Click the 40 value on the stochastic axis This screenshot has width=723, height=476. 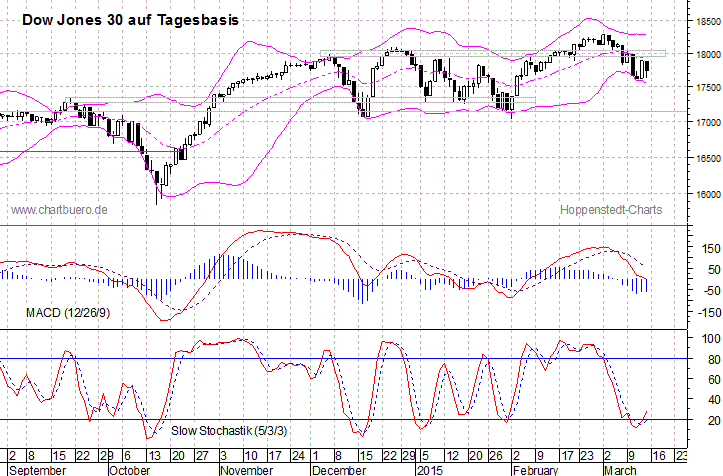pyautogui.click(x=714, y=399)
